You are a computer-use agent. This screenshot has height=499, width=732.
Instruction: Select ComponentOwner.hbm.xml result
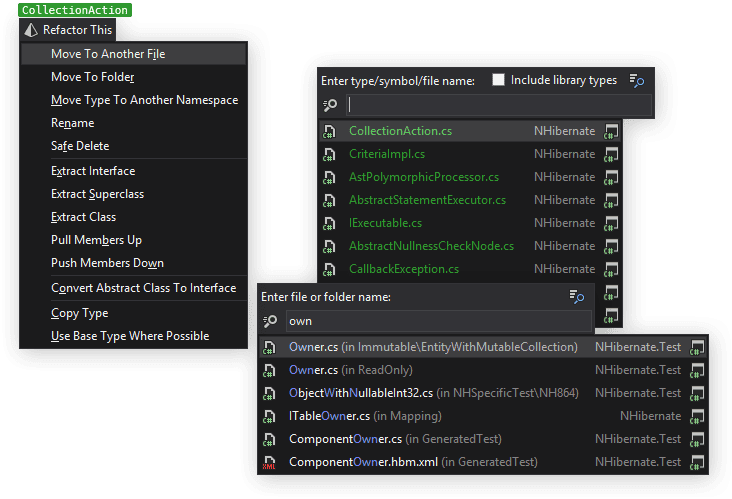483,462
